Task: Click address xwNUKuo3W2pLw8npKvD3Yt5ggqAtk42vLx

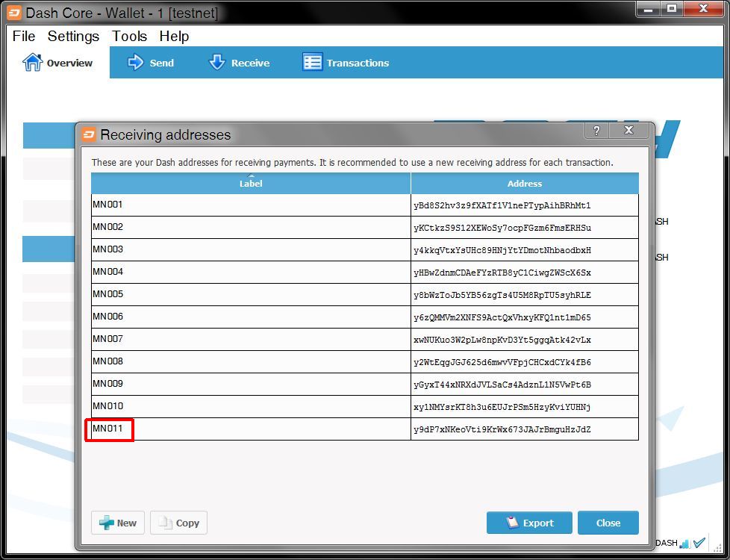Action: pyautogui.click(x=502, y=340)
